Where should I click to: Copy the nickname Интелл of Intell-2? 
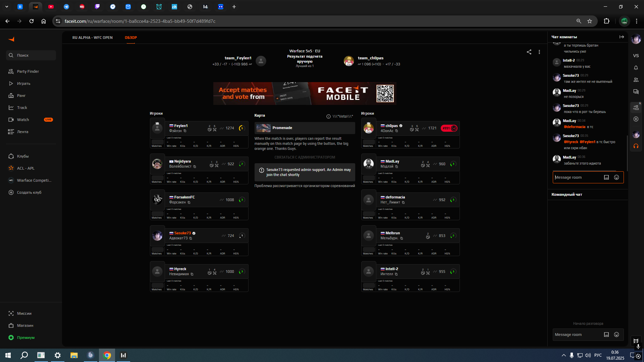point(396,274)
